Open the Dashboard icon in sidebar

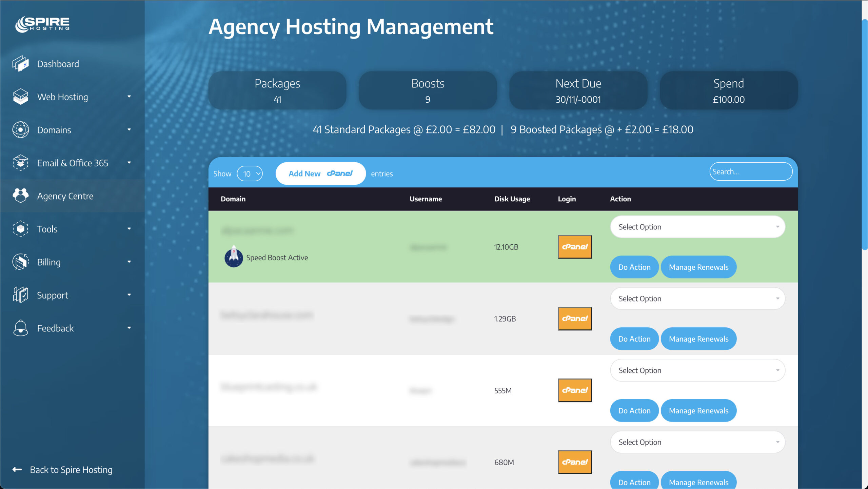point(20,63)
